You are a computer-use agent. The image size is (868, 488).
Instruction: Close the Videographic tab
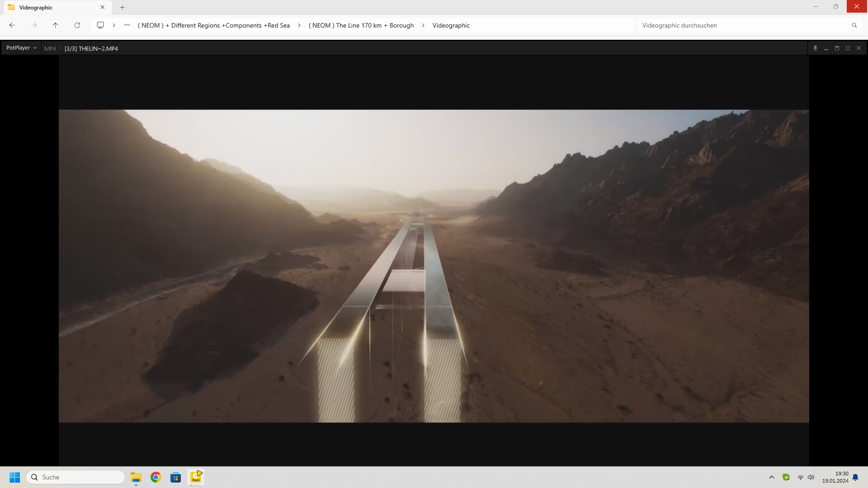point(103,7)
